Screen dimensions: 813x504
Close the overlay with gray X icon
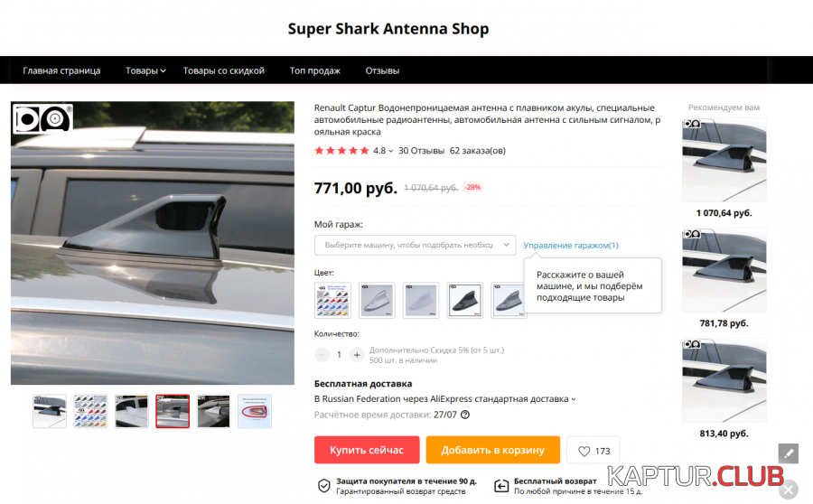(x=789, y=490)
